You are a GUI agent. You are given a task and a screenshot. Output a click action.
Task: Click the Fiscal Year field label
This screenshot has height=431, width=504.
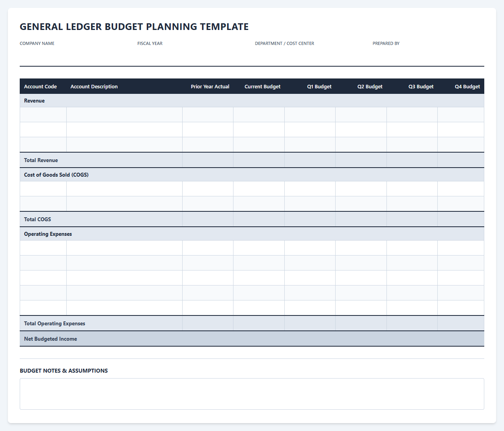coord(150,43)
